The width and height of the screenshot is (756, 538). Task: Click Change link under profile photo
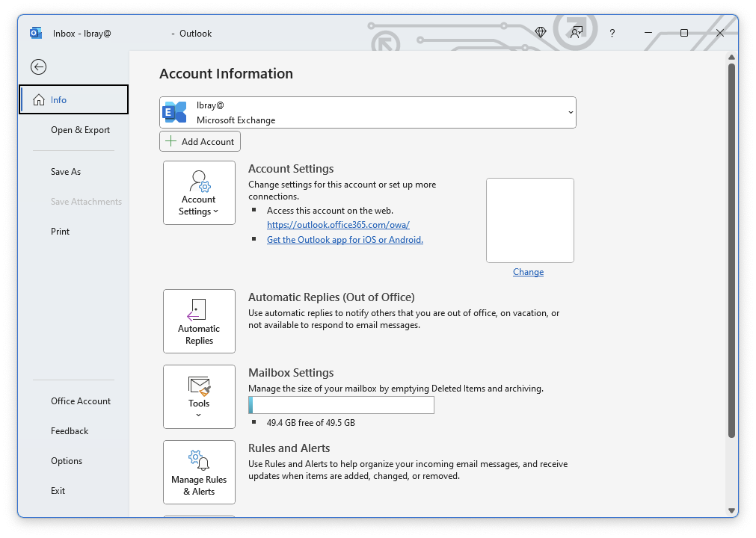pos(529,272)
